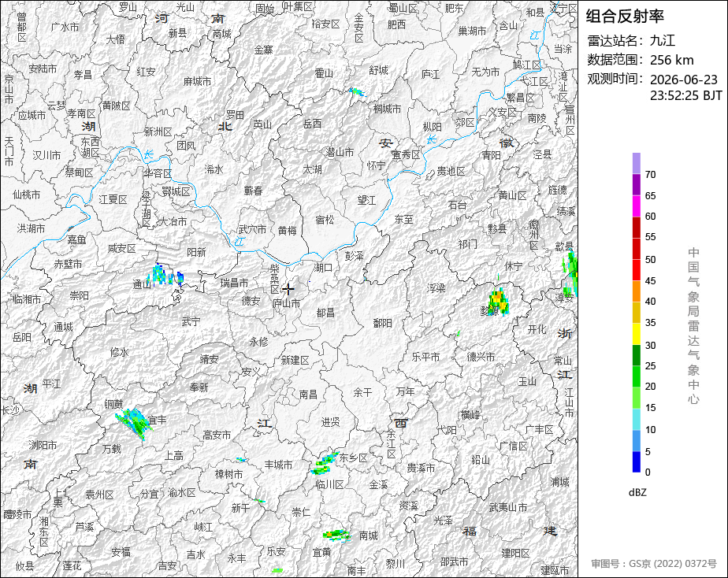Click the 鄱阳 county label
This screenshot has height=578, width=728.
click(x=383, y=323)
